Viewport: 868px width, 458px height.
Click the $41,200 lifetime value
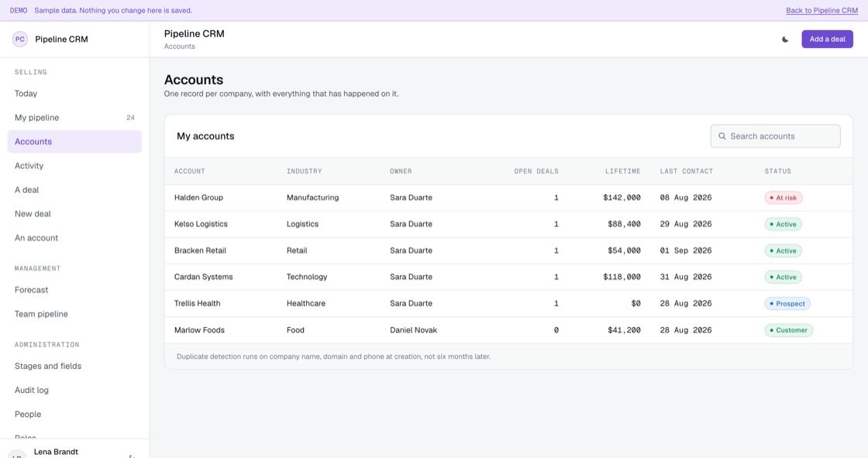(x=624, y=330)
